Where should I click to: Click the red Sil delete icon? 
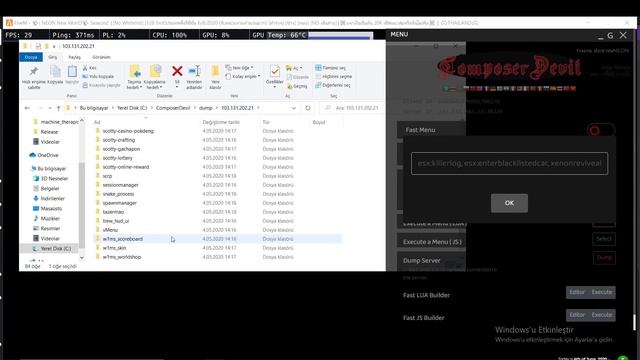177,71
